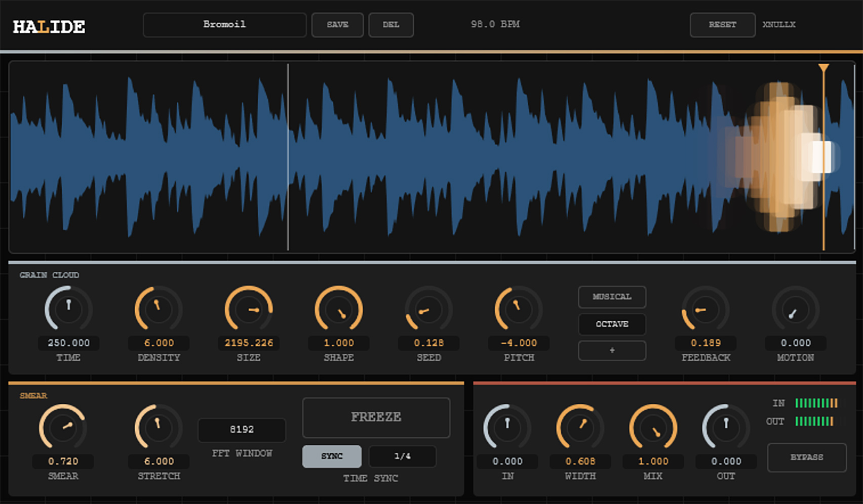Click the white vertical position line in waveform
The height and width of the screenshot is (504, 863).
[x=288, y=157]
